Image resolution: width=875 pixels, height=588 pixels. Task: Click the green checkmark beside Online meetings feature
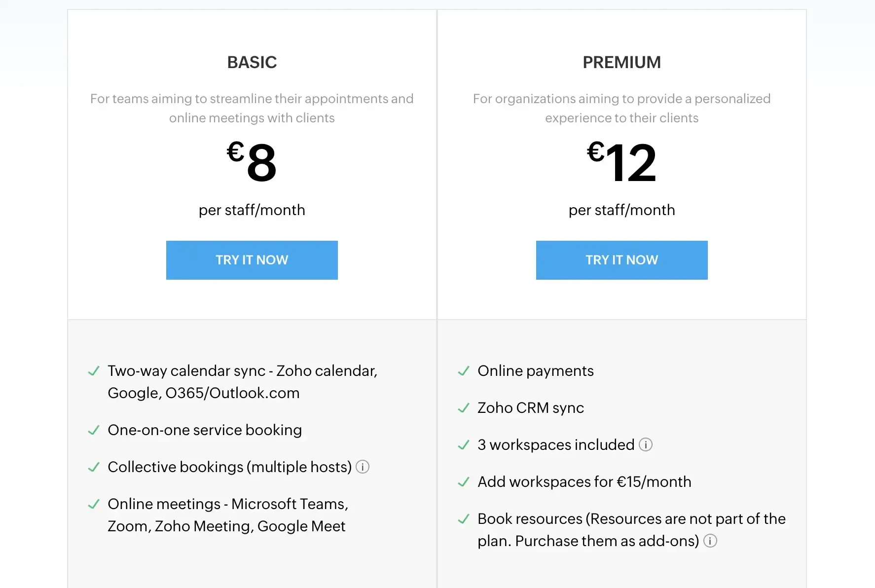(94, 504)
